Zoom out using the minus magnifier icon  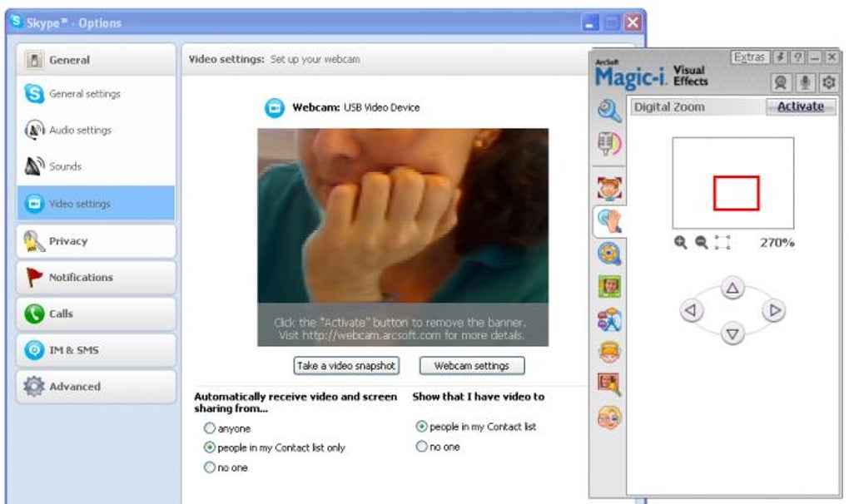tap(701, 242)
